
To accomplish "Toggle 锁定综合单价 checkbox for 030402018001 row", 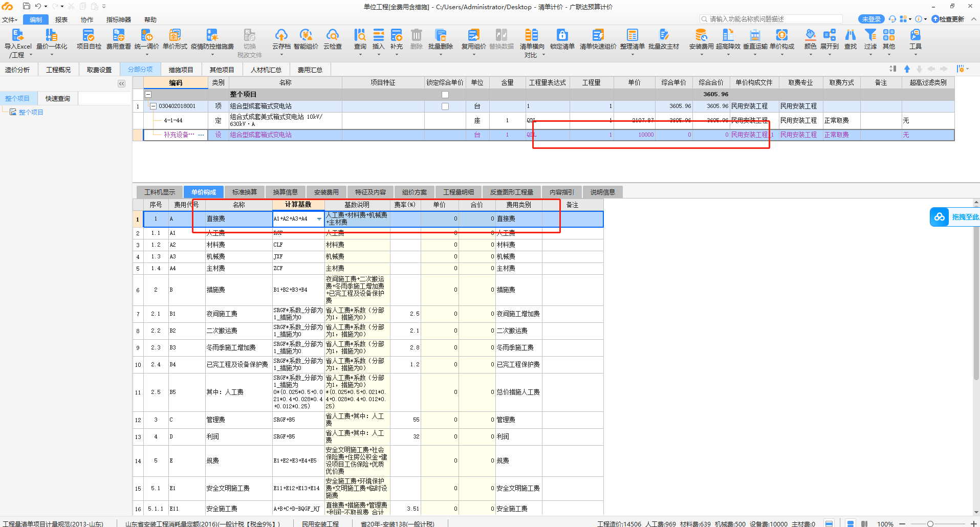I will (x=445, y=106).
